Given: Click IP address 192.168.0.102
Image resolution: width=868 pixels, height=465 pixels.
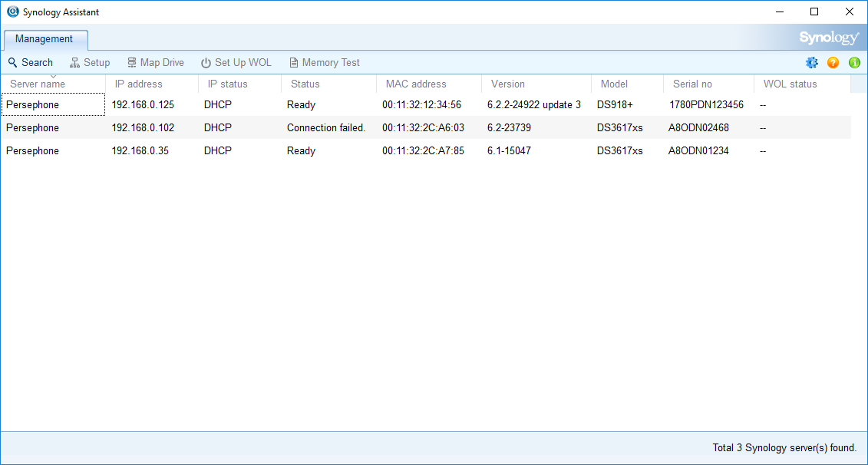Looking at the screenshot, I should coord(143,128).
